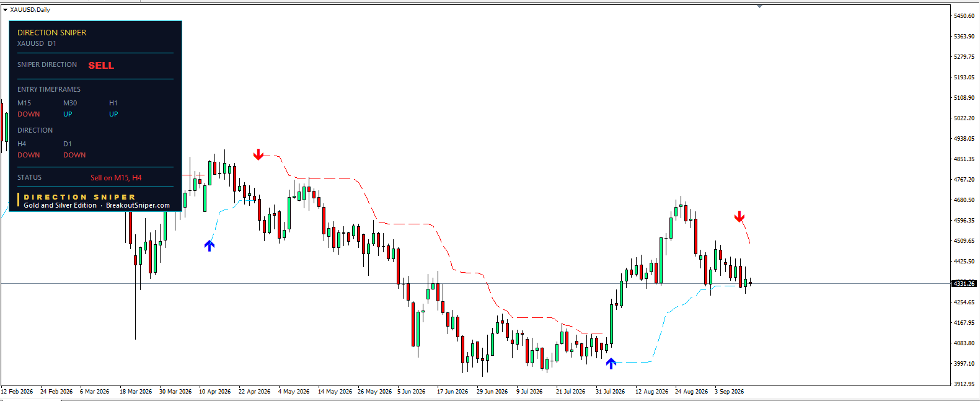Click the gray chart shift triangle at top
This screenshot has width=980, height=401.
(x=759, y=6)
